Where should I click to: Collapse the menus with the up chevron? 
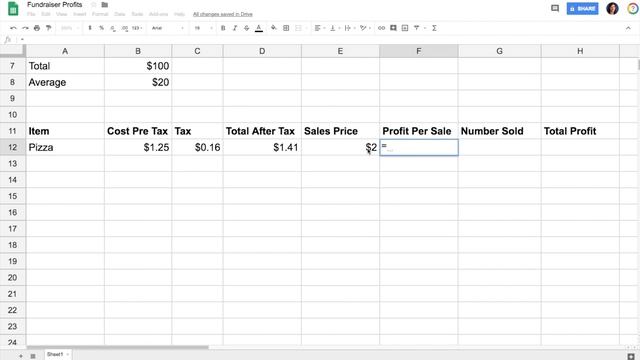628,28
